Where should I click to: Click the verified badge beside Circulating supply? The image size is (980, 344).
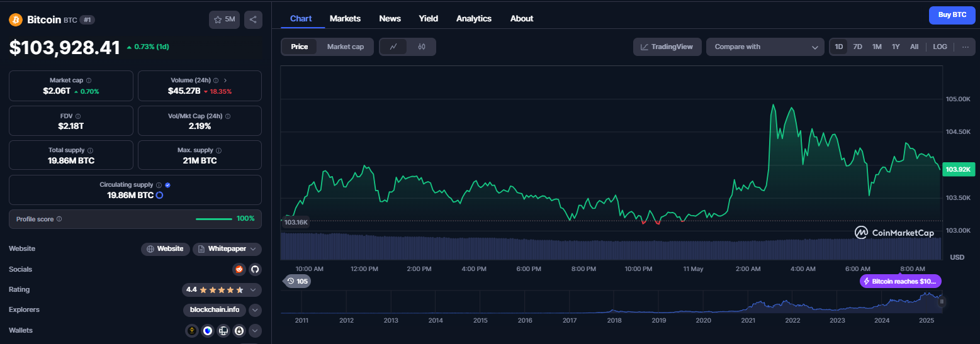(167, 185)
